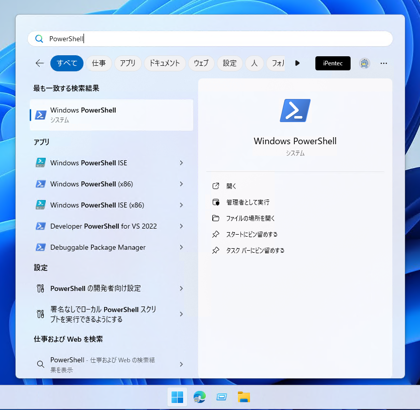Viewport: 420px width, 410px height.
Task: Click タスク バーにピン留めする
Action: 255,250
